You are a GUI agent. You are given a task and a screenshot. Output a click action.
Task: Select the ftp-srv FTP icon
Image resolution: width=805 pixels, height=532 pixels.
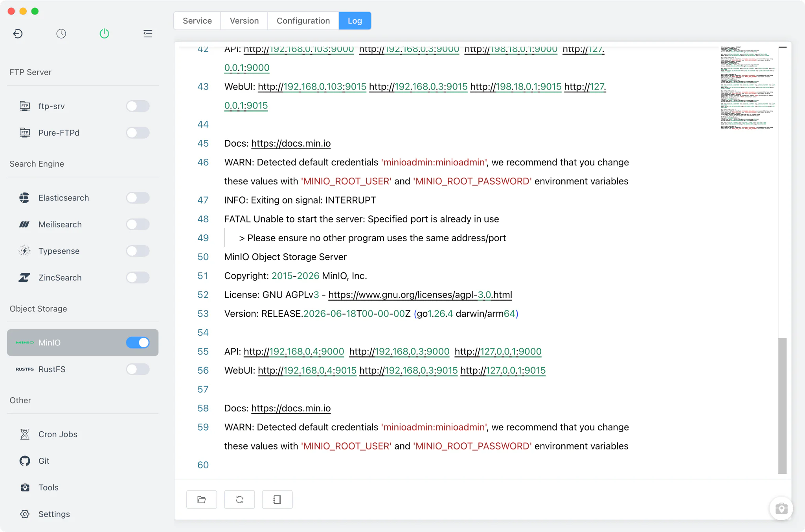(25, 106)
